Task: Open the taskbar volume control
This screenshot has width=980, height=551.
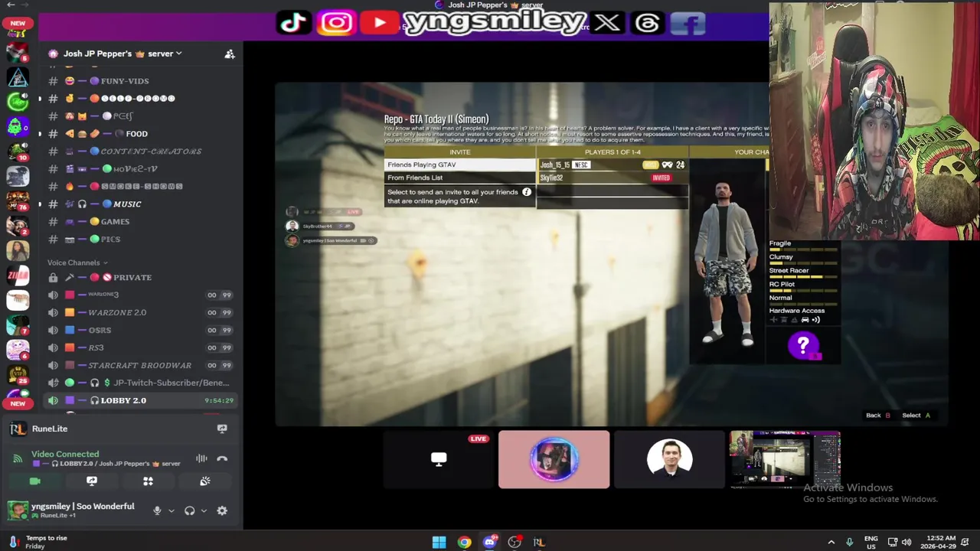Action: pyautogui.click(x=906, y=542)
